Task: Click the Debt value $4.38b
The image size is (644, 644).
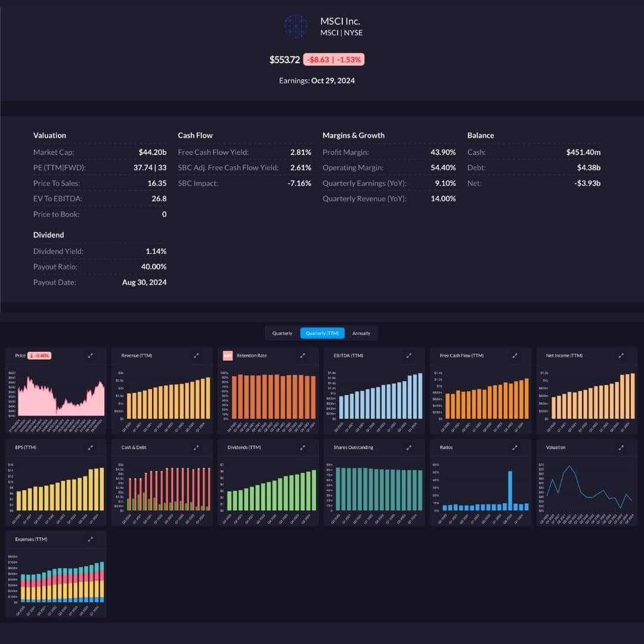Action: 589,168
